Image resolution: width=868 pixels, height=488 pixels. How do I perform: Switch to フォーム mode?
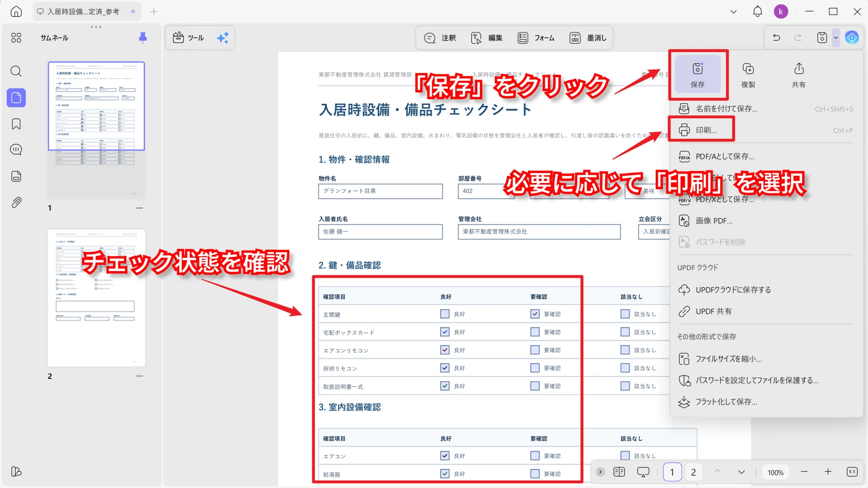tap(536, 38)
